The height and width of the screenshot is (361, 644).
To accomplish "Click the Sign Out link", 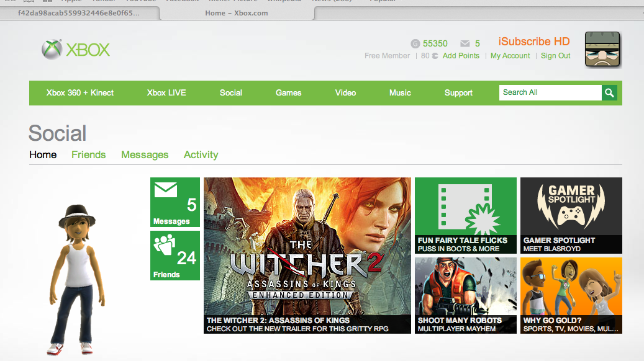I will 555,56.
